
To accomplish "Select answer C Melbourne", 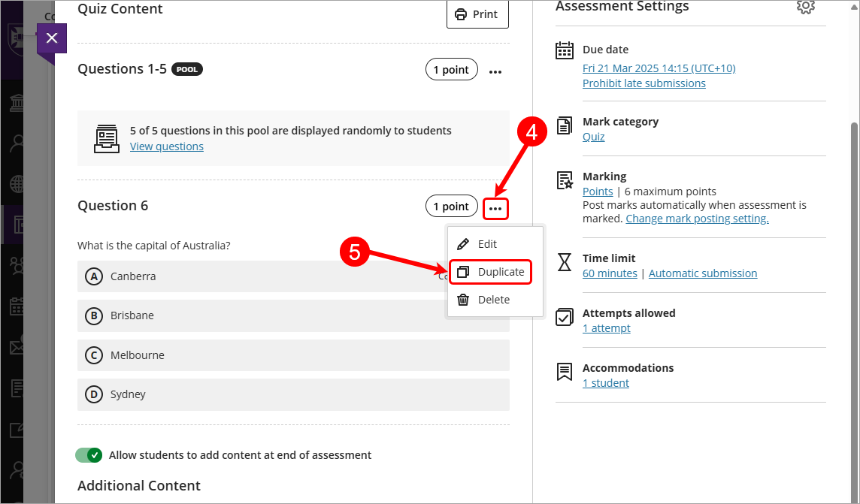I will tap(293, 355).
